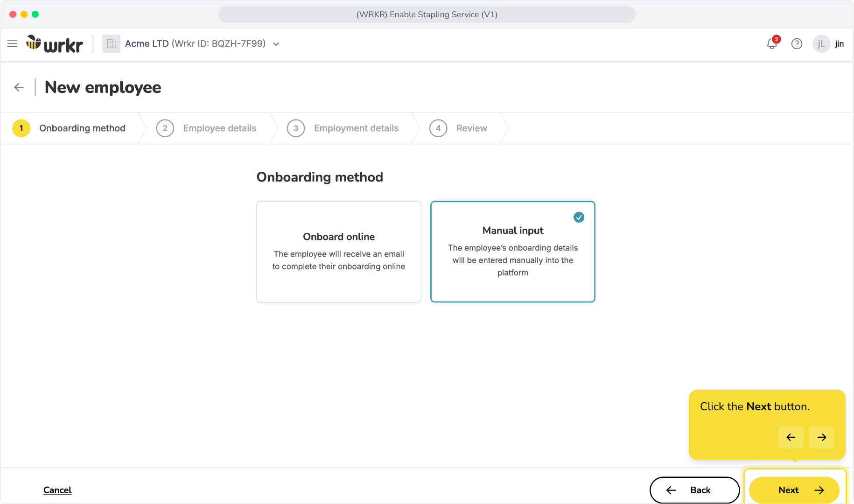Toggle the Manual input teal checkmark

(x=579, y=217)
